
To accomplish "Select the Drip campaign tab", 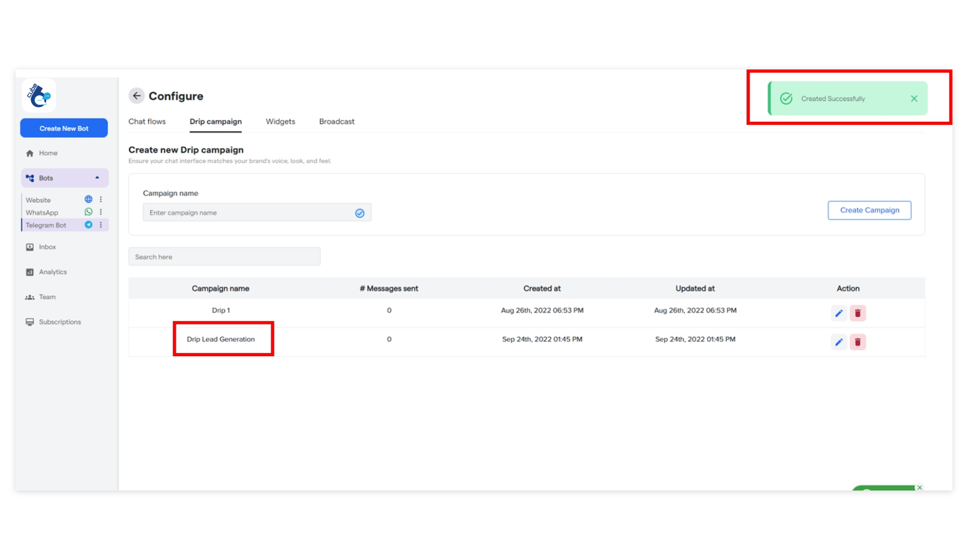I will [x=216, y=121].
